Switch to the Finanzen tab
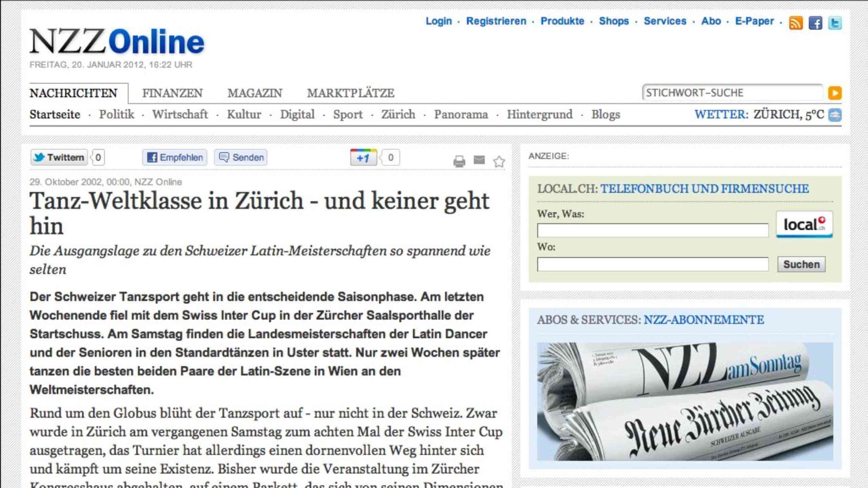Screen dimensions: 868x488 click(x=172, y=93)
